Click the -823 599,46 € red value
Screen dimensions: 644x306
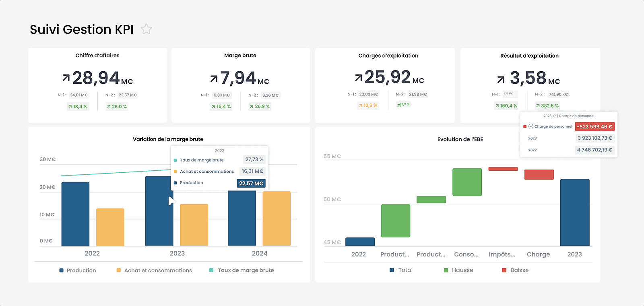pos(594,127)
